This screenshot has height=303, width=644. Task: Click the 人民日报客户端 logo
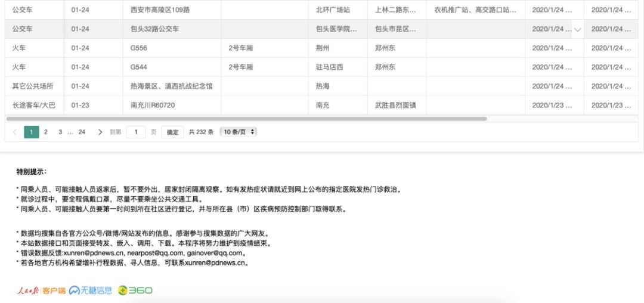(41, 290)
